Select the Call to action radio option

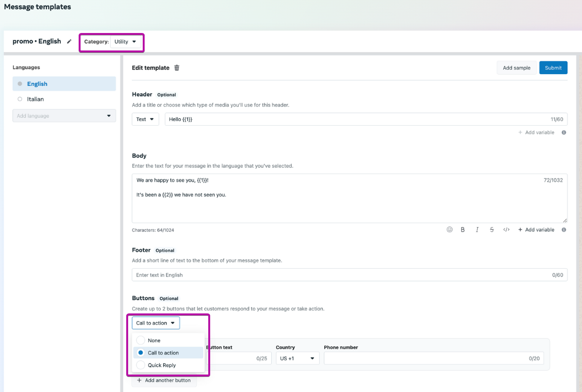[141, 353]
